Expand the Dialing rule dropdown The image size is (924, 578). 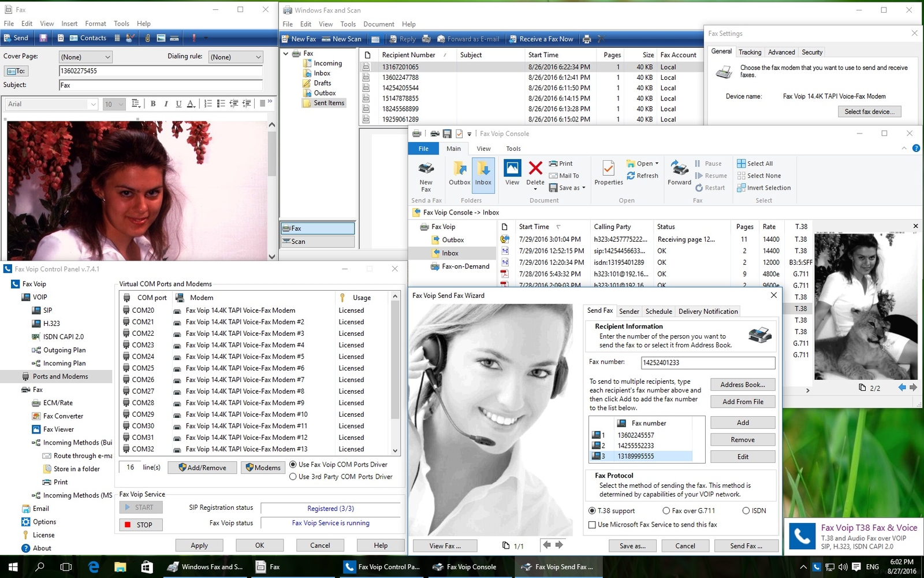[236, 57]
